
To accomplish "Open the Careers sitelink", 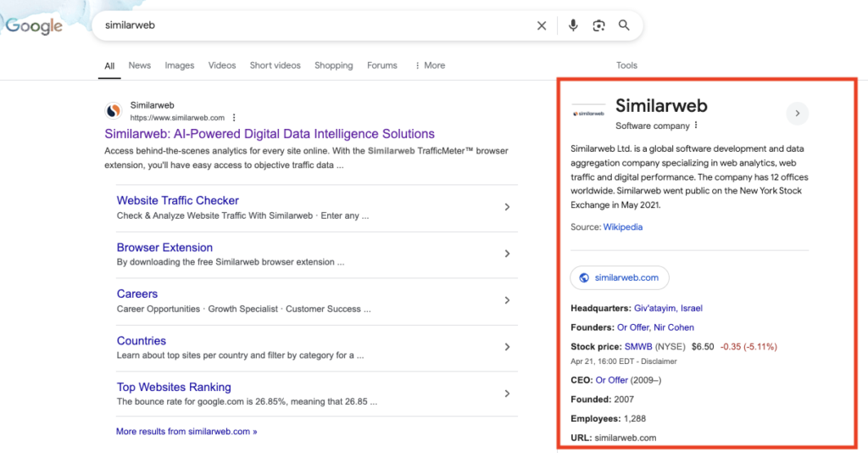I will coord(137,294).
